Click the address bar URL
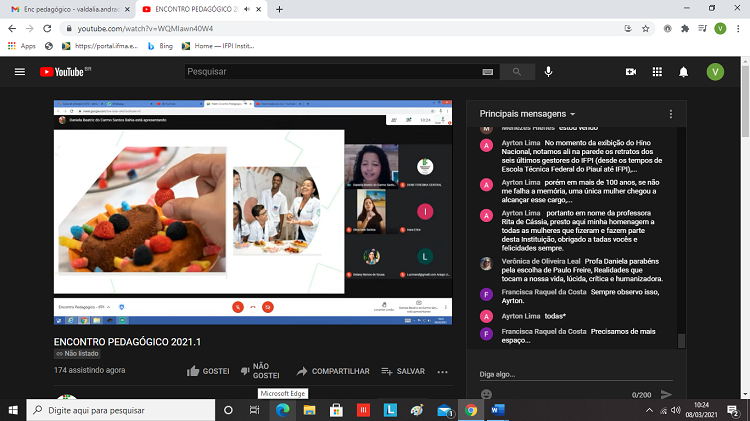This screenshot has width=750, height=421. pyautogui.click(x=145, y=29)
